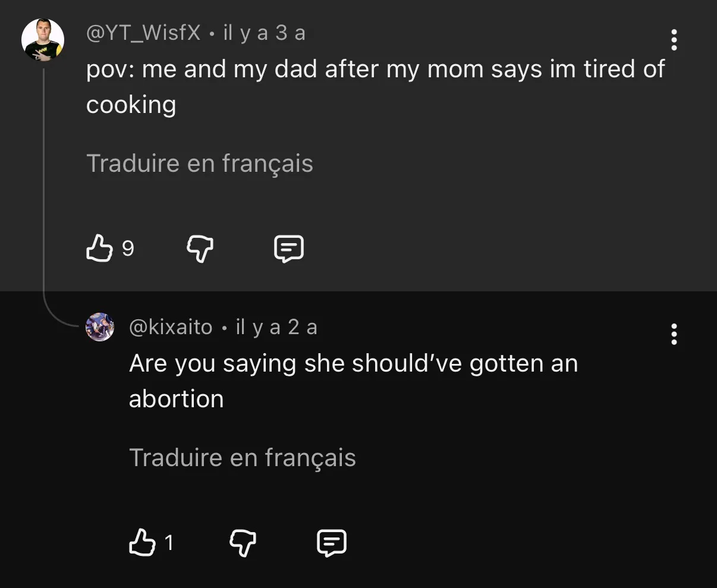
Task: Translate the abortion reply into French
Action: tap(243, 457)
